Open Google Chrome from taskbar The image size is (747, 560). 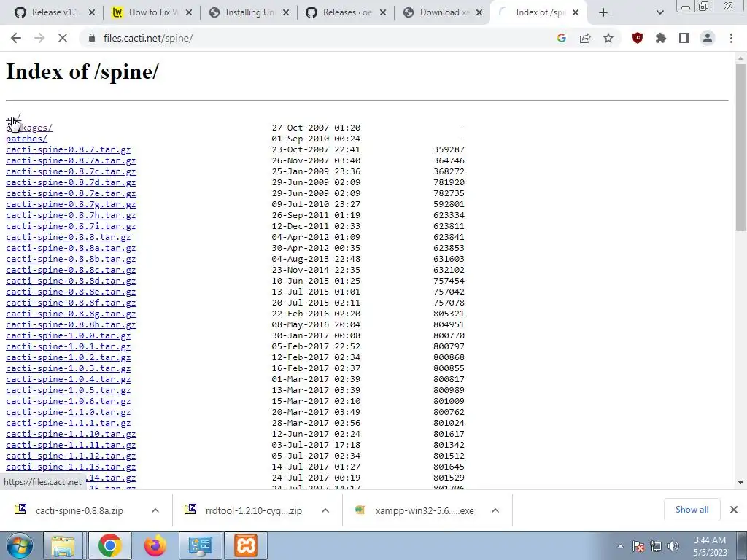[109, 545]
